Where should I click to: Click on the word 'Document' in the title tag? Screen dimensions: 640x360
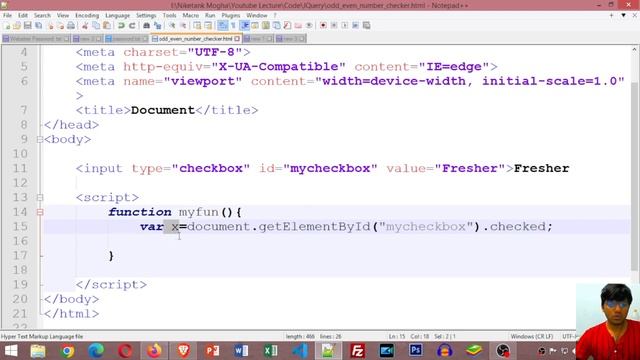tap(163, 110)
